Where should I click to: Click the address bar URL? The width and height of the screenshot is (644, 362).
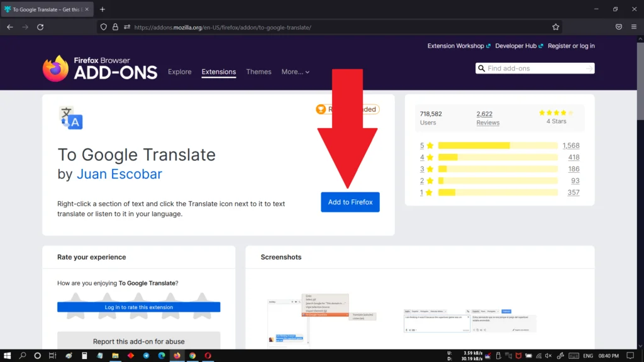pyautogui.click(x=223, y=28)
